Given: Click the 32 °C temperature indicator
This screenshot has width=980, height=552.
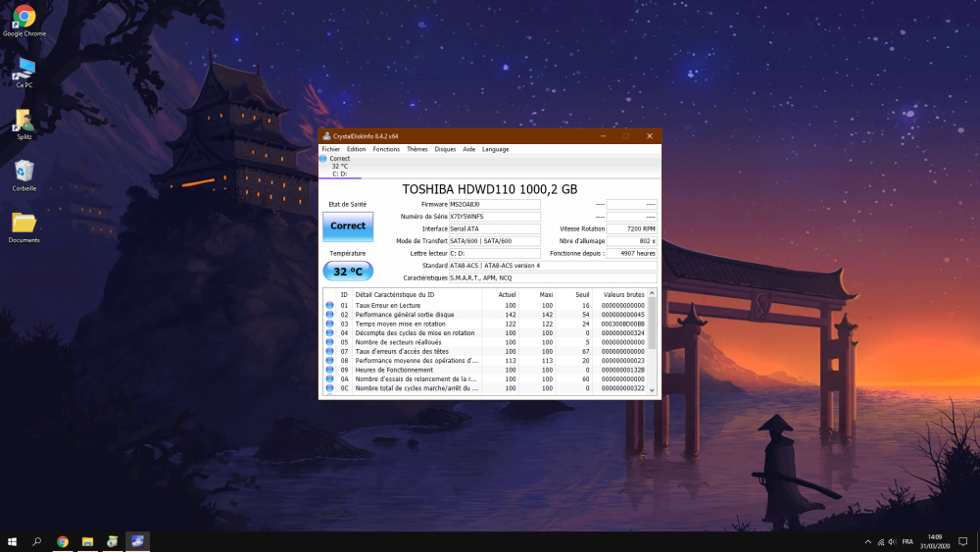Looking at the screenshot, I should pyautogui.click(x=347, y=272).
